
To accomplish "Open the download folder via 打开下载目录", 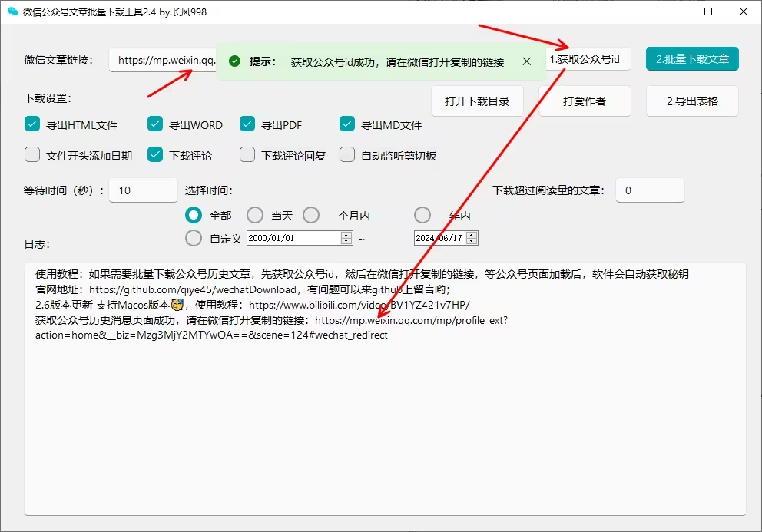I will 477,101.
